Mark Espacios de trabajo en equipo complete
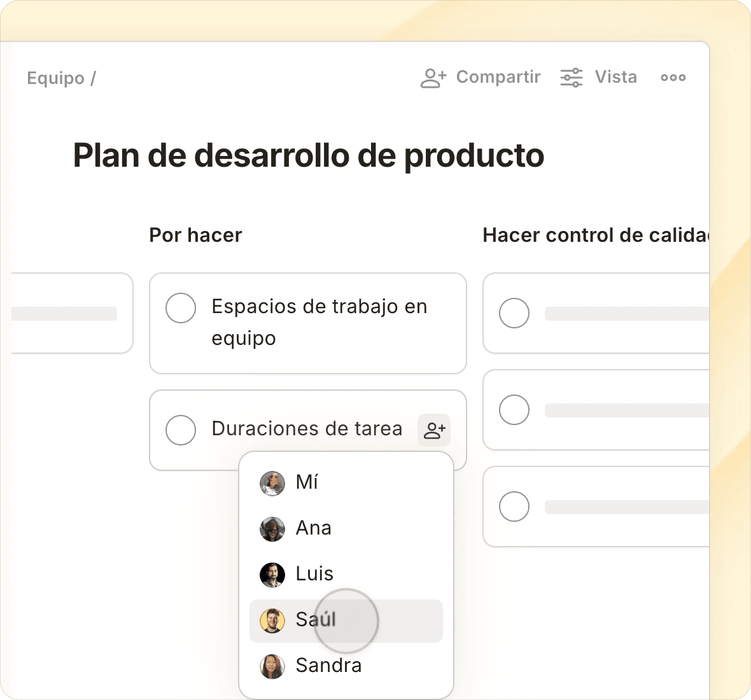 pyautogui.click(x=181, y=308)
